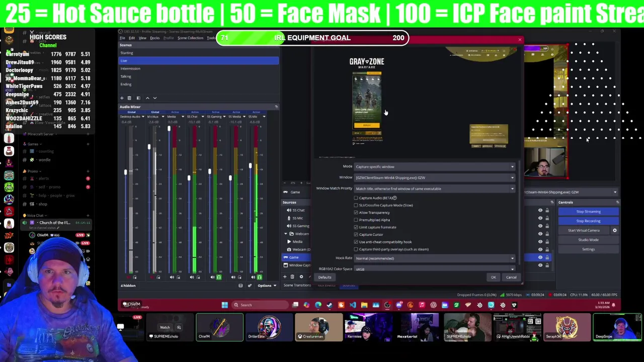Viewport: 644px width, 362px height.
Task: Click Defaults in properties dialog
Action: (325, 278)
